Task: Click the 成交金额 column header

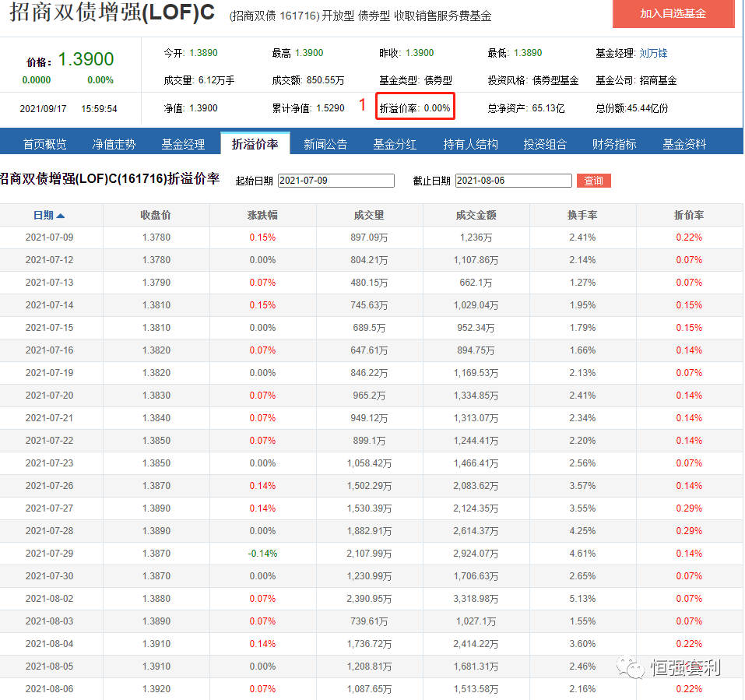Action: (476, 215)
